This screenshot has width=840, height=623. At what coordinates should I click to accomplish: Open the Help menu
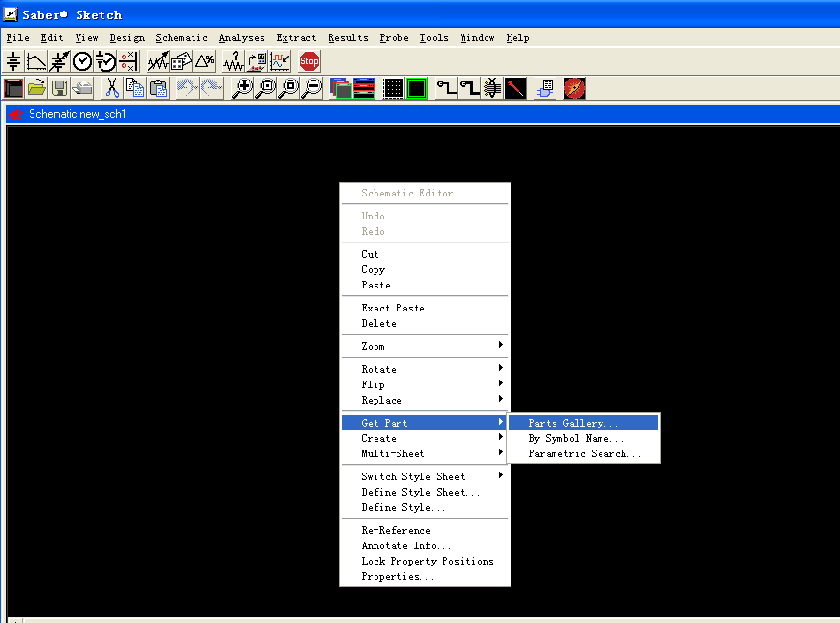coord(517,38)
